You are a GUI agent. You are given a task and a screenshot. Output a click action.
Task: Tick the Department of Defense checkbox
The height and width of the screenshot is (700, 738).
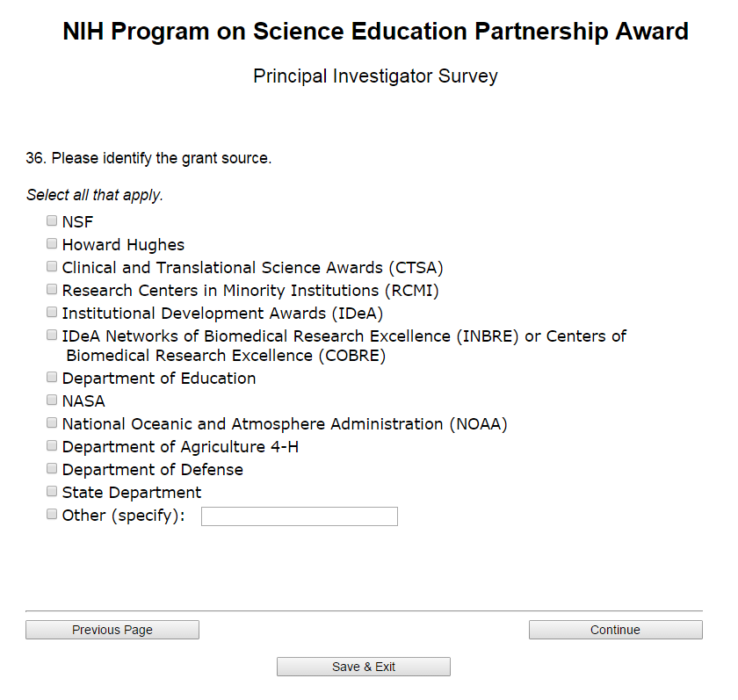(x=52, y=469)
